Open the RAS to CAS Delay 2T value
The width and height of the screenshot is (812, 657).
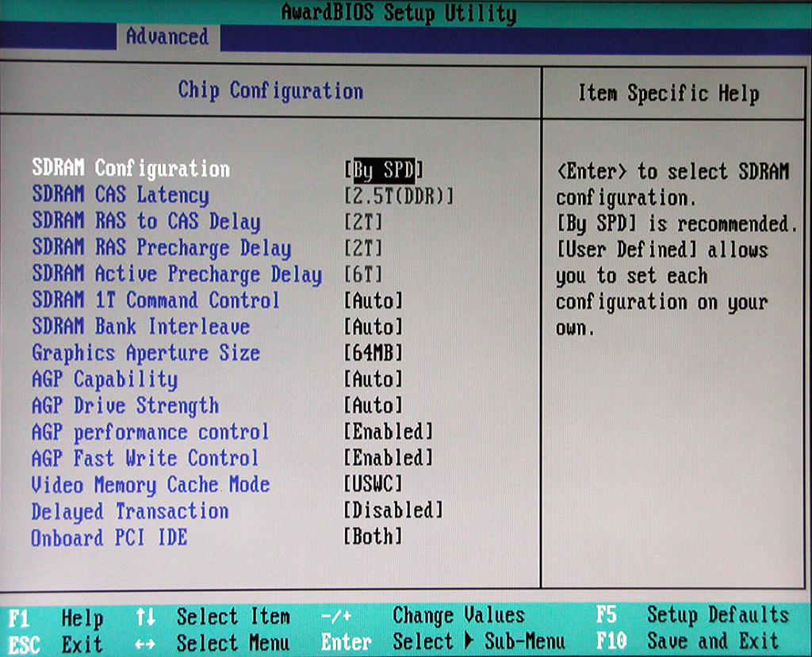(363, 222)
